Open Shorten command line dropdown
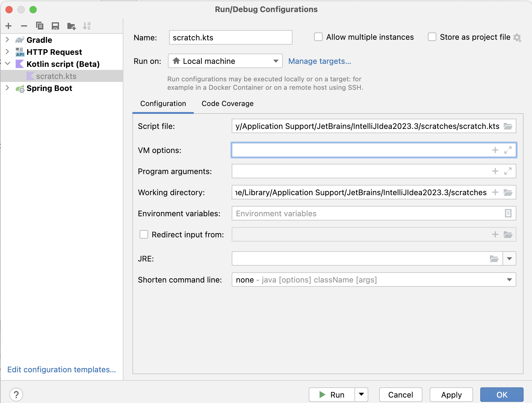This screenshot has height=403, width=532. 374,280
